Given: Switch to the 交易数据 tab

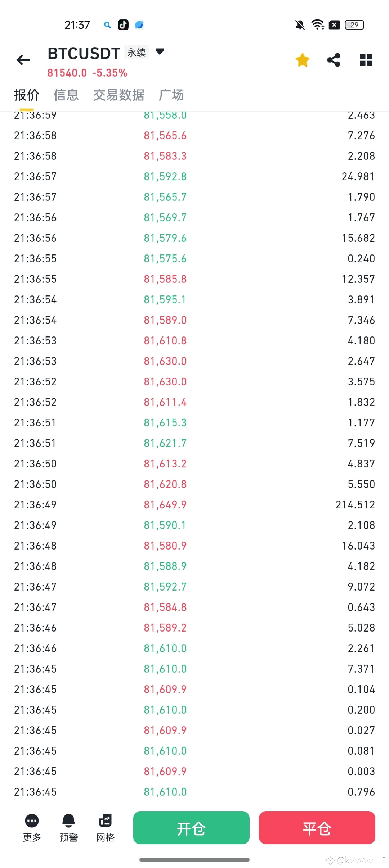Looking at the screenshot, I should pyautogui.click(x=119, y=95).
